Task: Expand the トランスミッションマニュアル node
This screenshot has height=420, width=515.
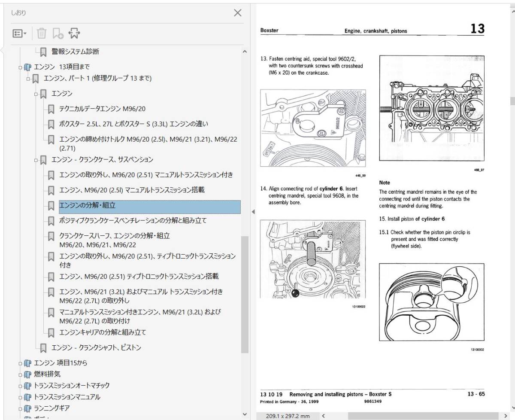Action: (20, 397)
